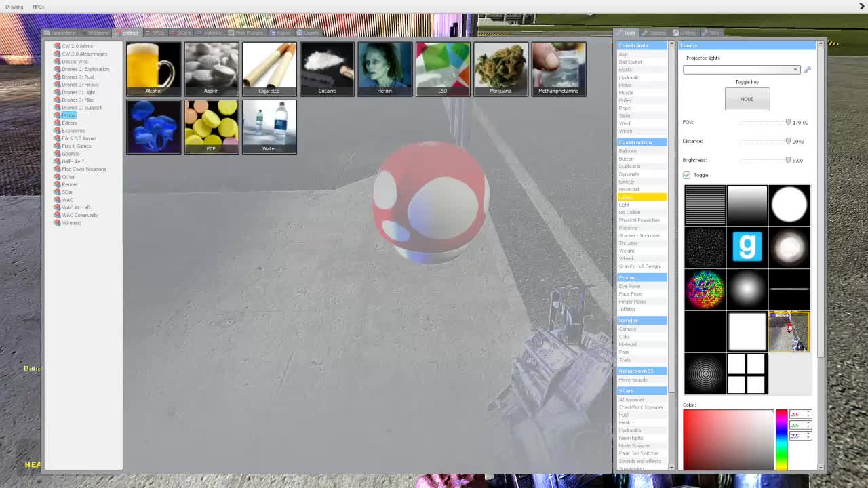Uncheck the Toggle checkbox
Viewport: 868px width, 488px height.
click(686, 175)
